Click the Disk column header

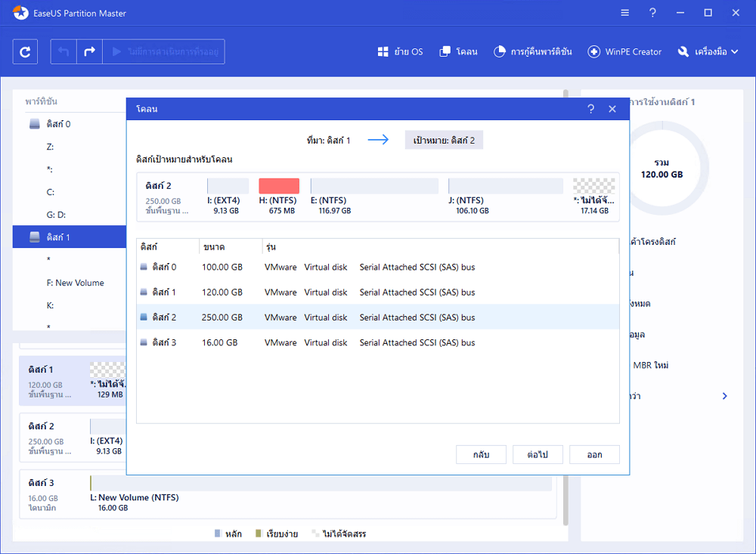point(168,247)
